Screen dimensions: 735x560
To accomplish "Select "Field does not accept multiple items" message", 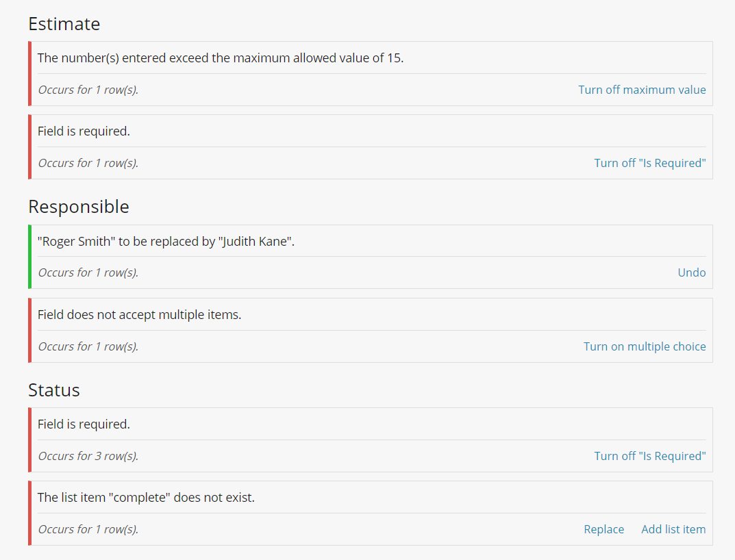I will (139, 315).
